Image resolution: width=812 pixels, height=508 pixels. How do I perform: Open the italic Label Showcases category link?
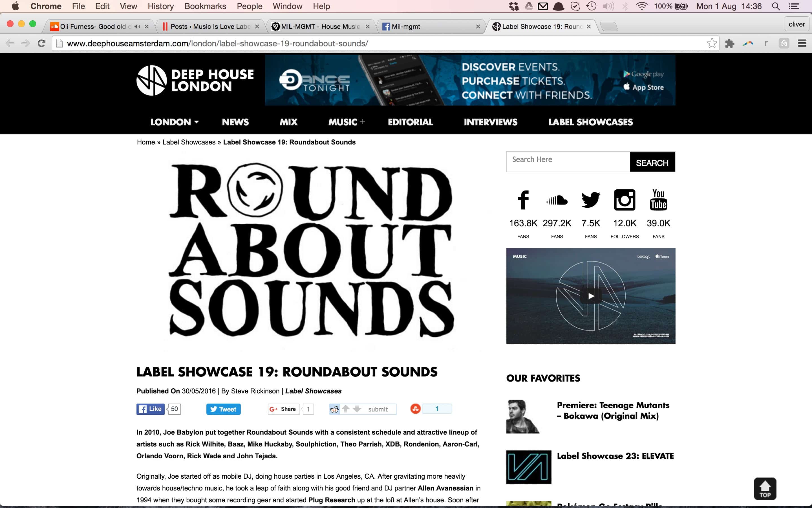click(x=314, y=391)
